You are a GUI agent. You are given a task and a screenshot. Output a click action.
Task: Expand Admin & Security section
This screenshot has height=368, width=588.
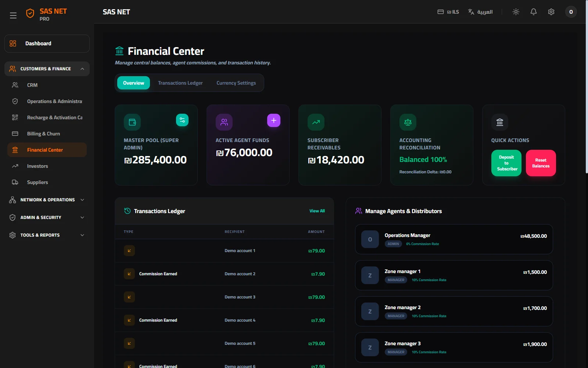(x=47, y=217)
